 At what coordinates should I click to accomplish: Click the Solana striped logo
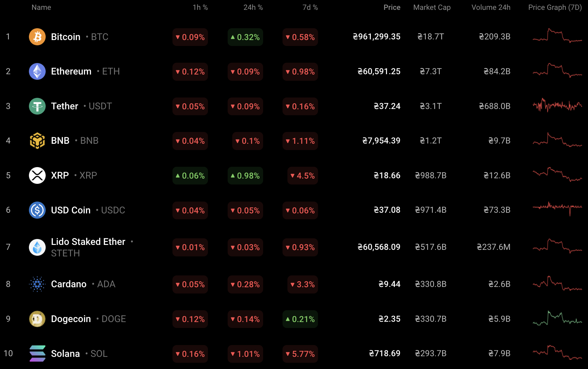(x=37, y=354)
